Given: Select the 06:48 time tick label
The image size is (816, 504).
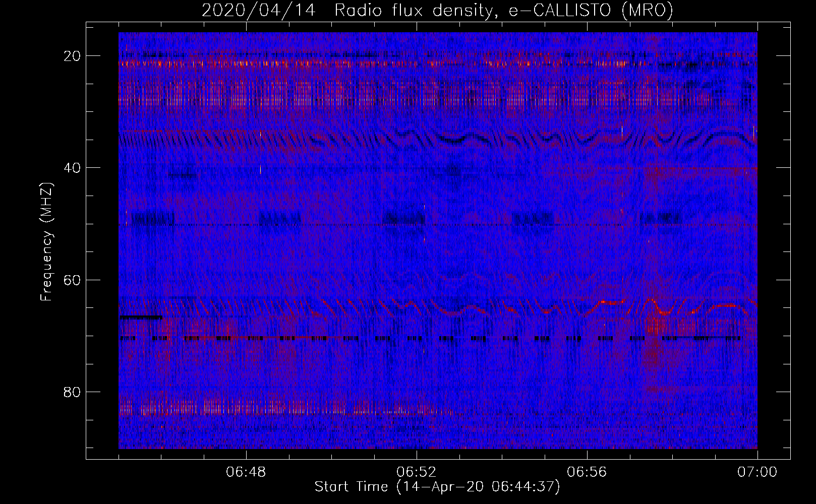Looking at the screenshot, I should pos(246,472).
